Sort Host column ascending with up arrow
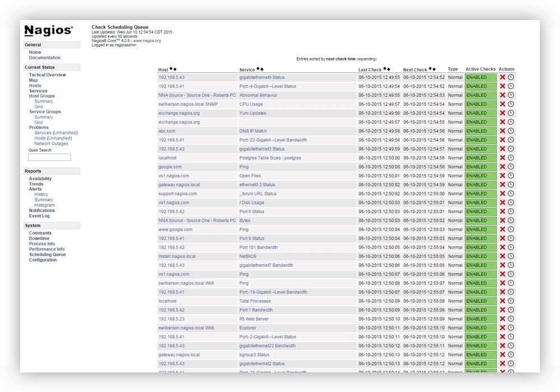The width and height of the screenshot is (560, 392). click(171, 69)
